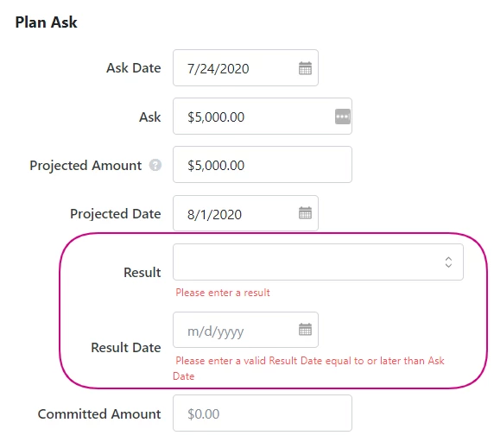Click the Committed Amount label
The height and width of the screenshot is (448, 494).
[x=99, y=414]
